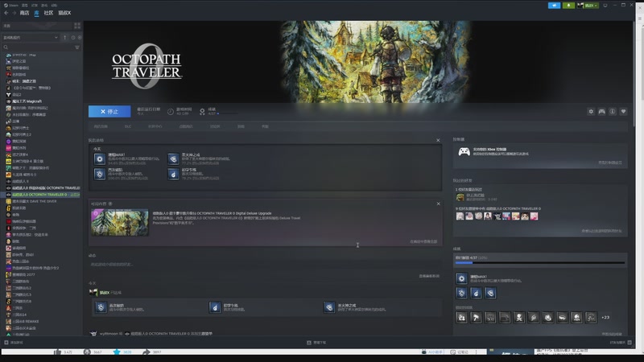Image resolution: width=644 pixels, height=362 pixels.
Task: Click playtime clock icon under game header
Action: 171,112
